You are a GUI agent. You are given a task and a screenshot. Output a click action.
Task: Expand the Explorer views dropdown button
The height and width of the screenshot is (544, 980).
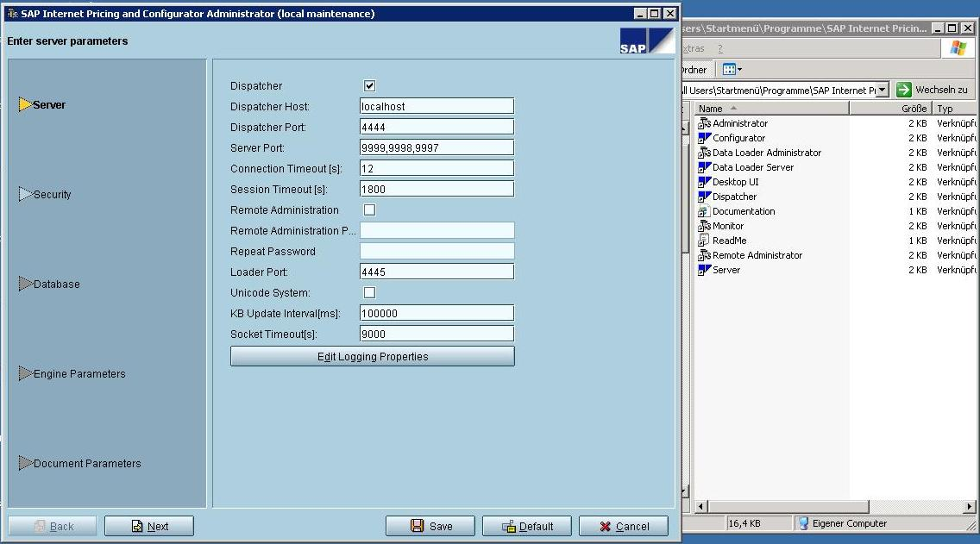pos(732,70)
